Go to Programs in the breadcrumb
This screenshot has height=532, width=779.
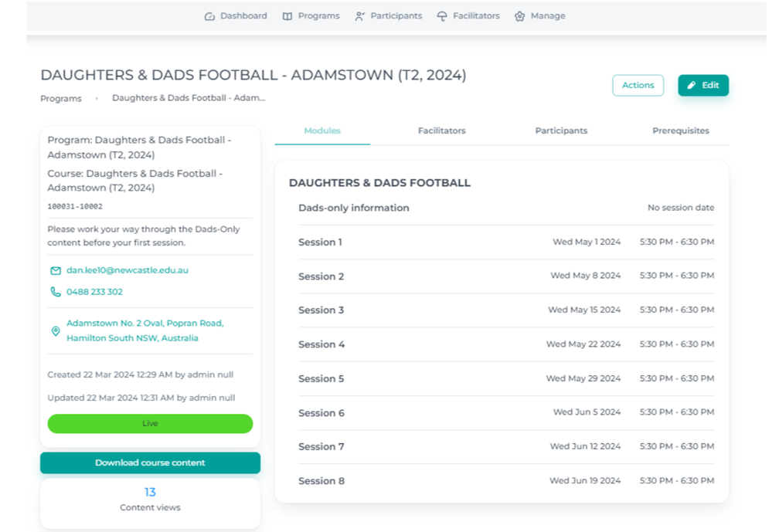coord(61,99)
